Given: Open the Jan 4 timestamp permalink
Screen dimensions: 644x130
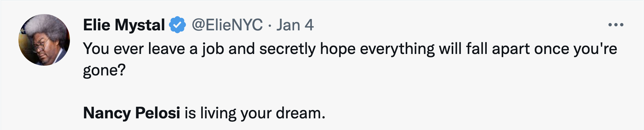Looking at the screenshot, I should 295,25.
